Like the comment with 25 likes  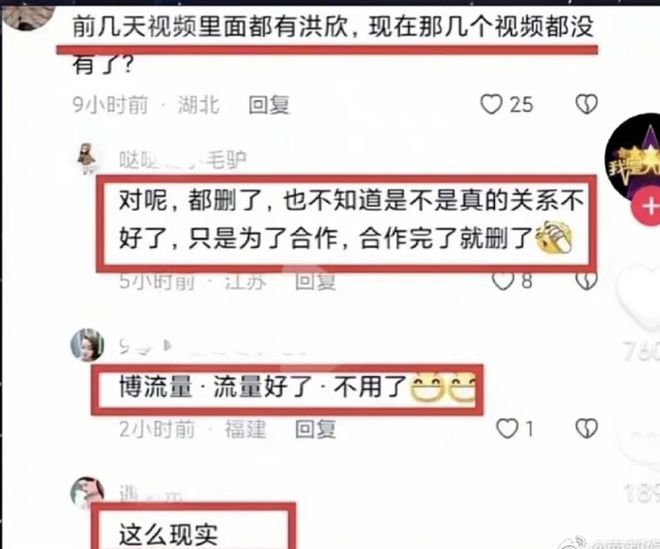click(x=491, y=104)
